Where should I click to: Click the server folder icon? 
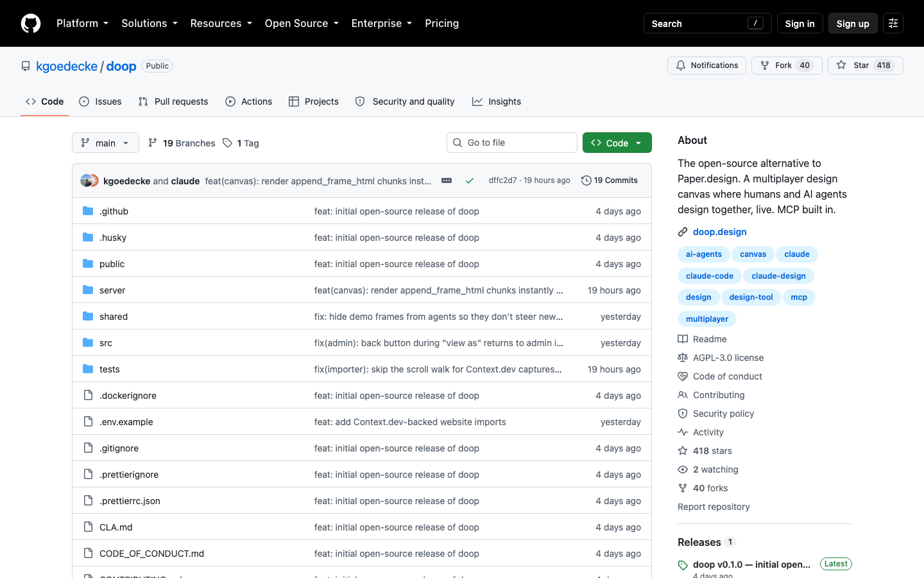(x=88, y=290)
